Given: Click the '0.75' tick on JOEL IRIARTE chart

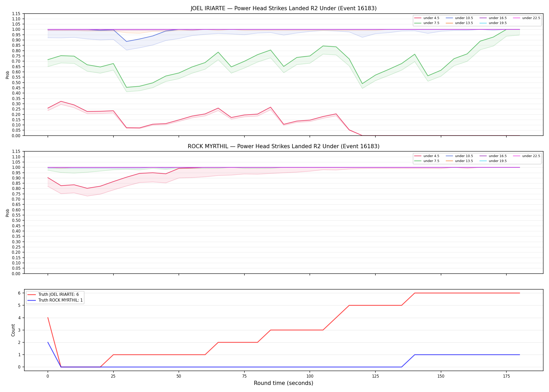Looking at the screenshot, I should coord(16,56).
